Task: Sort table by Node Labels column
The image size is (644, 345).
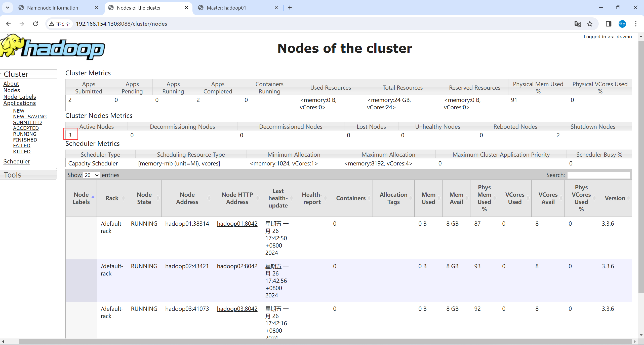Action: point(81,198)
